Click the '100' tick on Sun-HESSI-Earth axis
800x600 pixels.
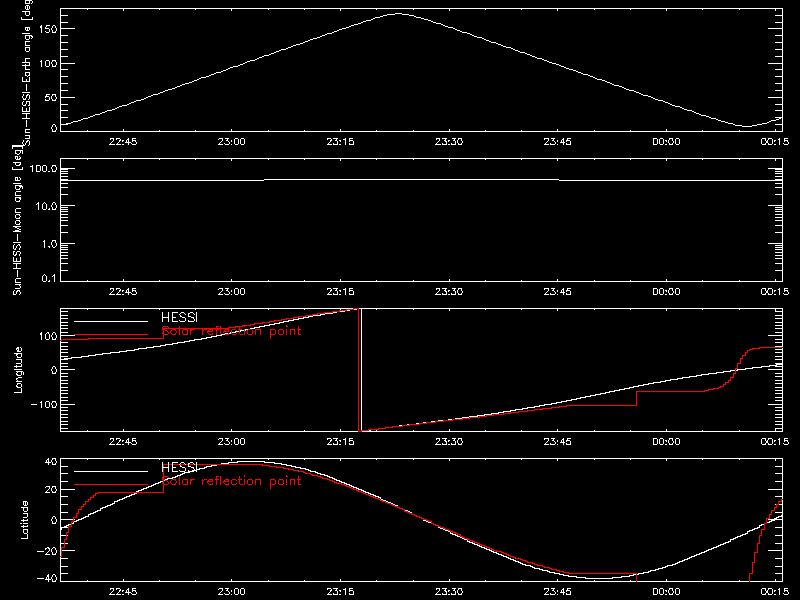pos(47,63)
